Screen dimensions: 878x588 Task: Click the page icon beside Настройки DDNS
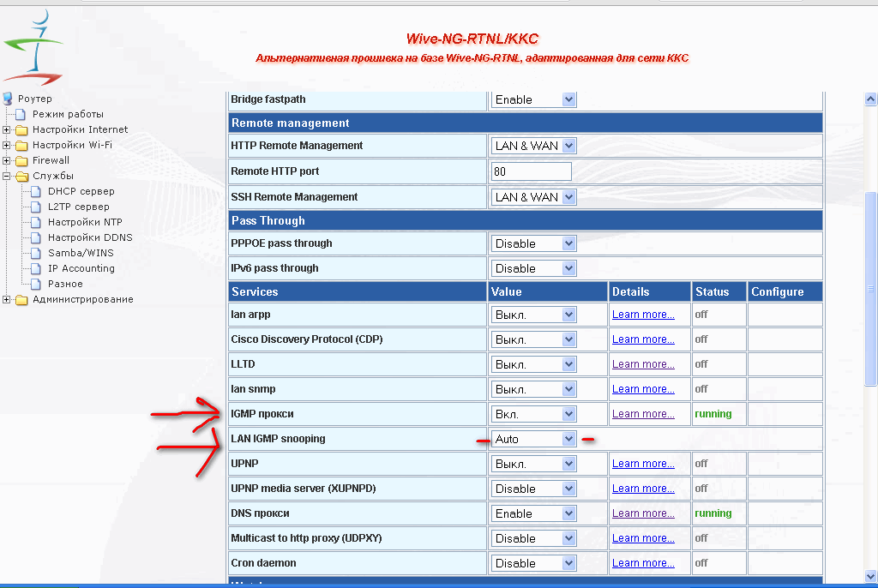click(x=36, y=238)
